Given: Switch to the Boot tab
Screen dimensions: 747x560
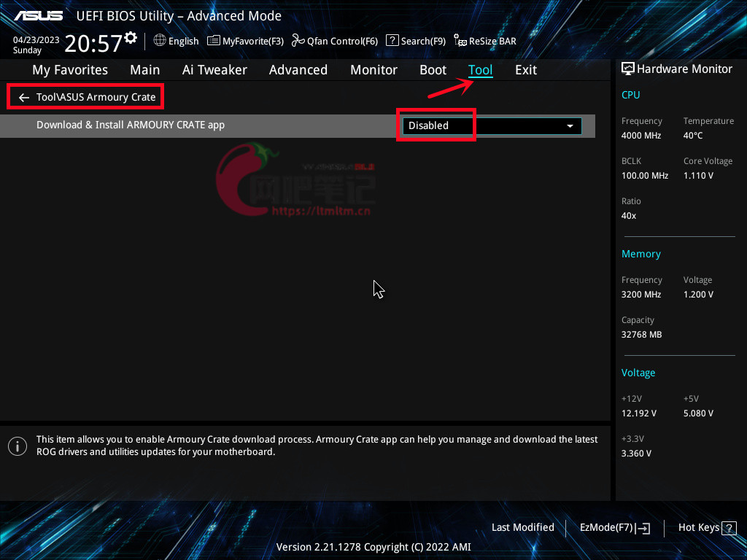Looking at the screenshot, I should (433, 70).
